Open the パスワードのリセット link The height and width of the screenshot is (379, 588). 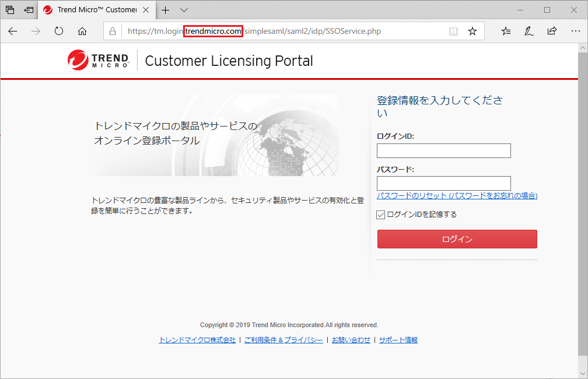(457, 196)
